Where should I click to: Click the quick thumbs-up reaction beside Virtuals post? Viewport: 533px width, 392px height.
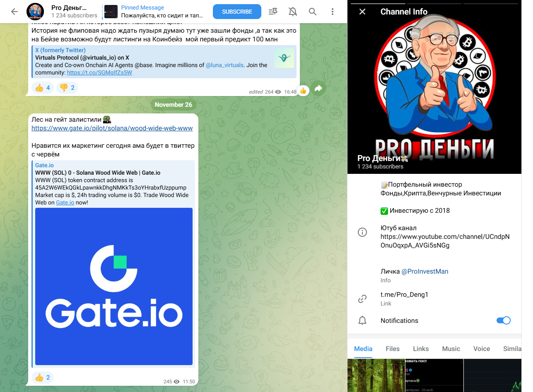pos(304,90)
